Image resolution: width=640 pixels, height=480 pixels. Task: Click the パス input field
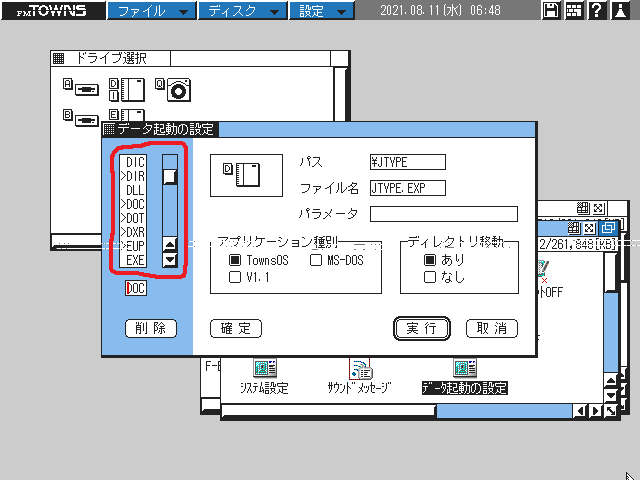tap(407, 162)
